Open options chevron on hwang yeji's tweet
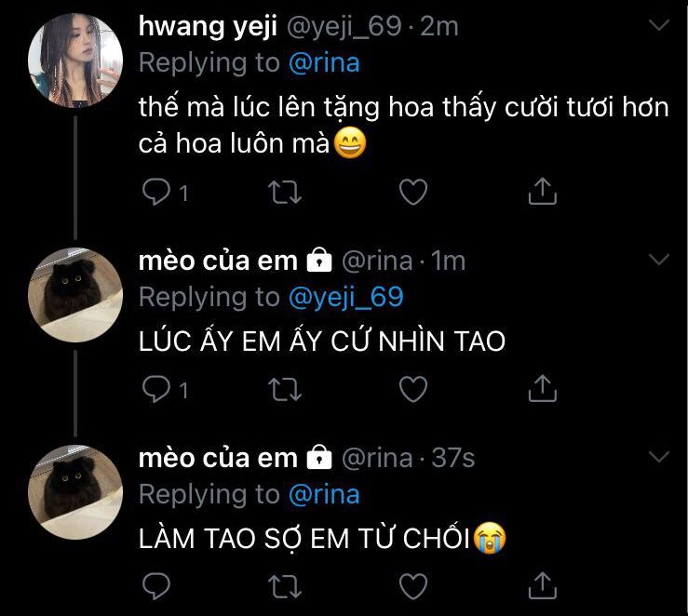This screenshot has height=616, width=688. tap(658, 24)
